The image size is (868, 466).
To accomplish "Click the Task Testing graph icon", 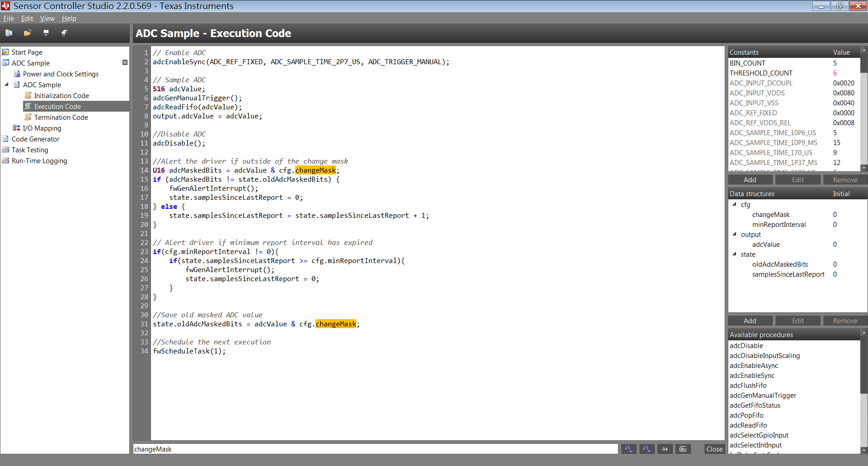I will [x=5, y=150].
